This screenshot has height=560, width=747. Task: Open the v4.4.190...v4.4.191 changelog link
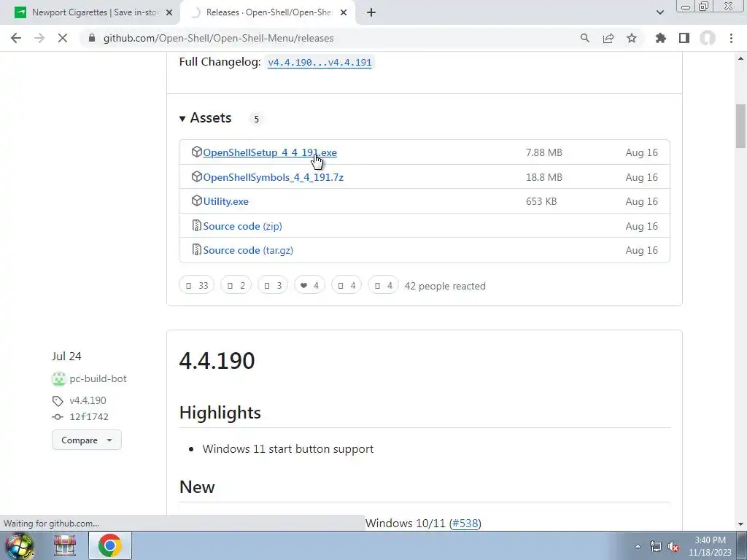(320, 63)
